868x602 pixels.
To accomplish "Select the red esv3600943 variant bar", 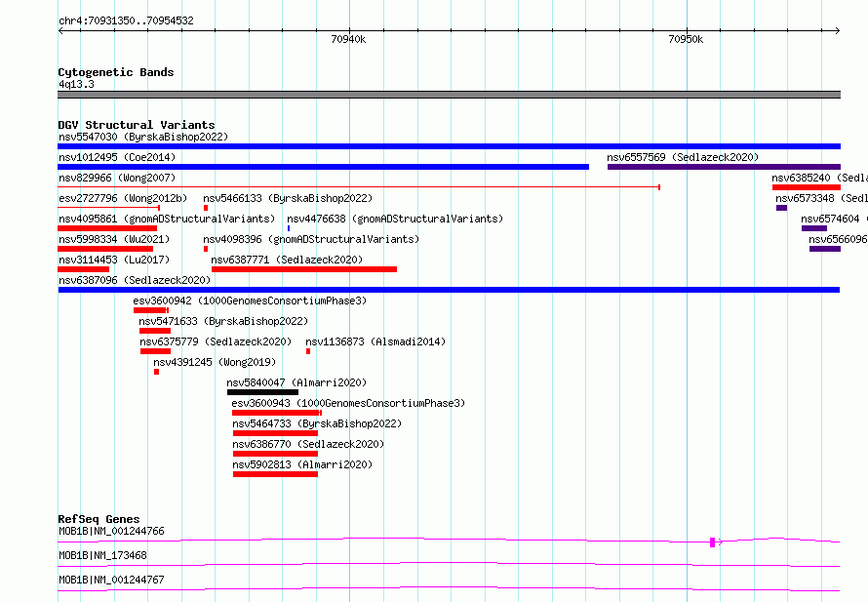I will [x=277, y=413].
